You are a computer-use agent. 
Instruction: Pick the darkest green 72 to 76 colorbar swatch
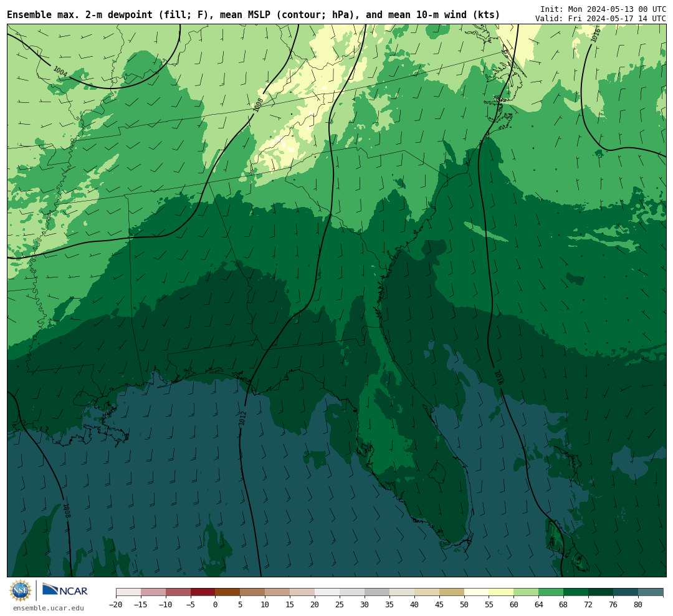tap(601, 592)
